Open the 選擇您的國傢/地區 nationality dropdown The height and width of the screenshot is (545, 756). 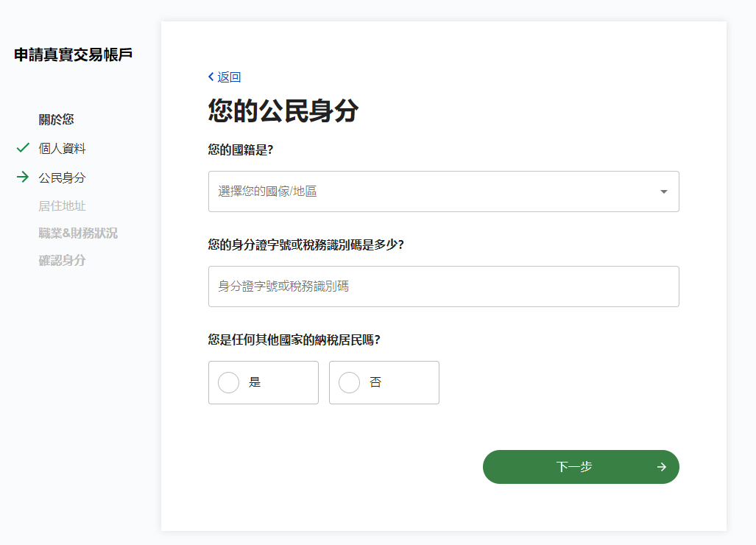pos(444,191)
